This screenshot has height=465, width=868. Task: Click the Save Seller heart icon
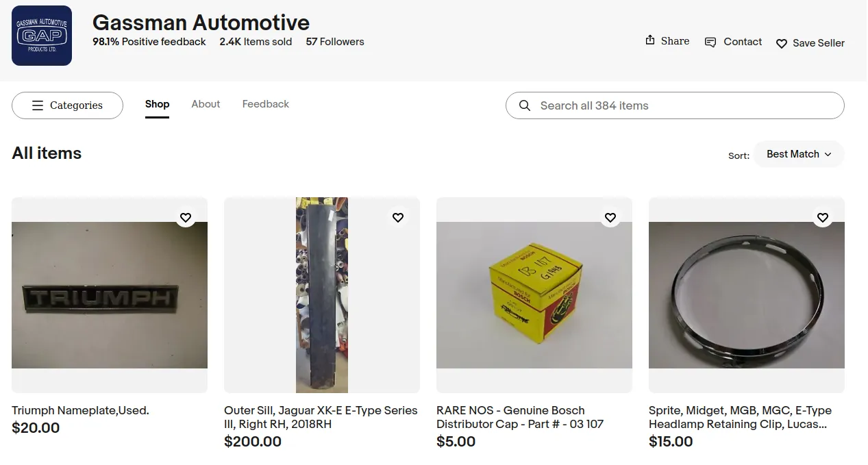point(782,43)
